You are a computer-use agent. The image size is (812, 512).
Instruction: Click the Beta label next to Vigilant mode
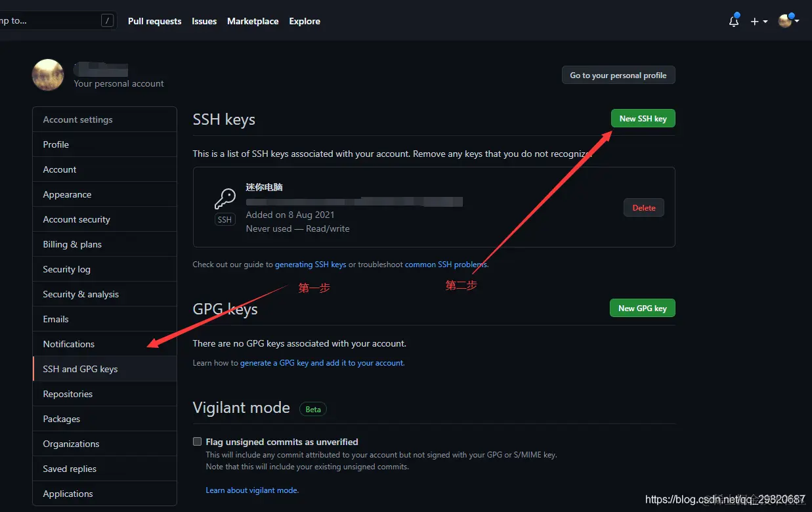coord(313,409)
